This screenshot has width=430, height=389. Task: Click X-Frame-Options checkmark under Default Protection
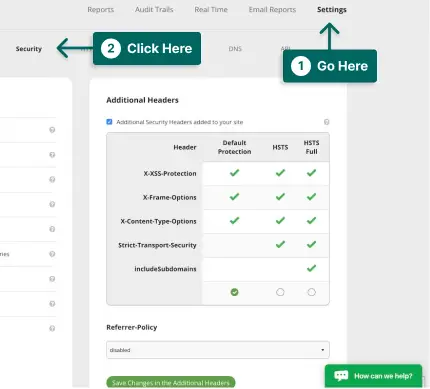(x=234, y=197)
